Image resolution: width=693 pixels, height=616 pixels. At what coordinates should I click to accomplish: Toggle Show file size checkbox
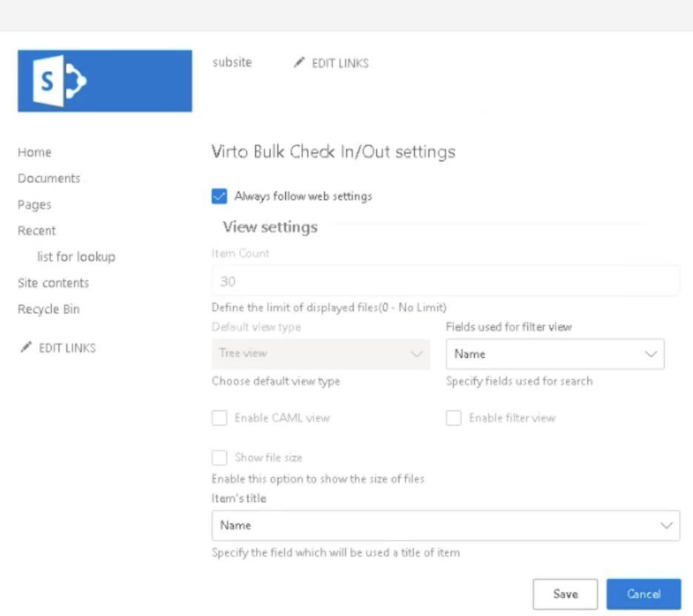(x=219, y=458)
